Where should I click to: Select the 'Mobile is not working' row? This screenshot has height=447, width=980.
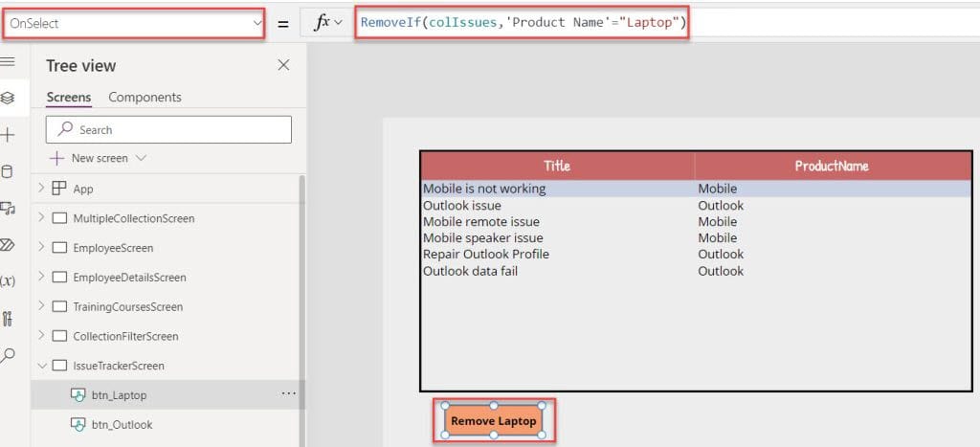coord(696,189)
